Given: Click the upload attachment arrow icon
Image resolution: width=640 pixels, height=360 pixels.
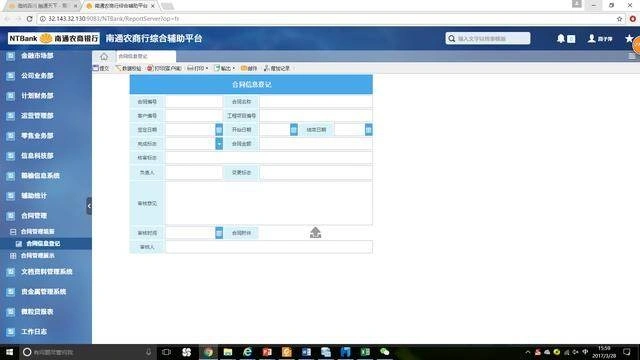Looking at the screenshot, I should click(x=316, y=233).
